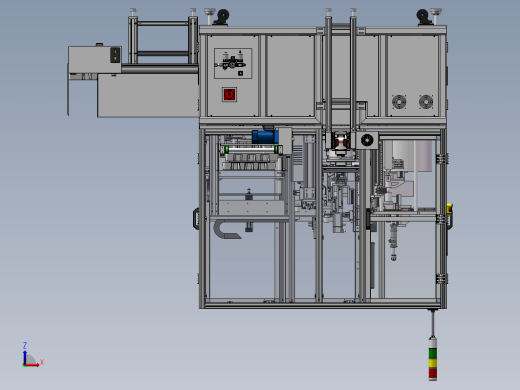The width and height of the screenshot is (520, 390).
Task: Click the red X axis of the triad
Action: [32, 365]
